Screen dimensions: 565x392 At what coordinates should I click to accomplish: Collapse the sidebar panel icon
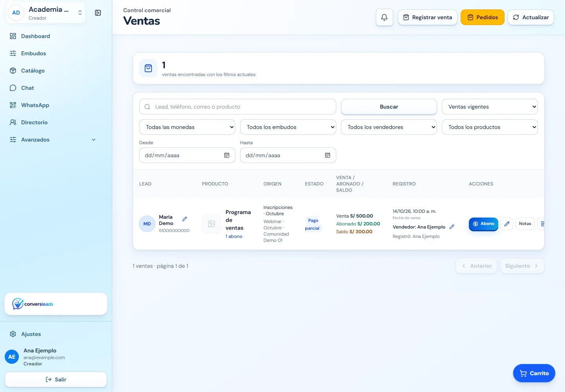click(x=98, y=13)
